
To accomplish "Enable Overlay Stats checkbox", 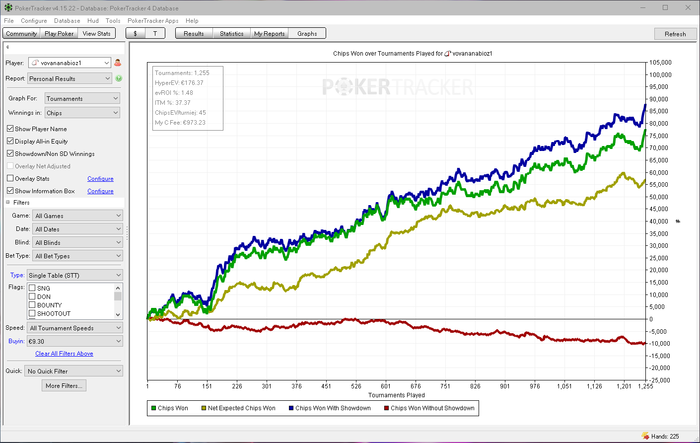I will 10,178.
